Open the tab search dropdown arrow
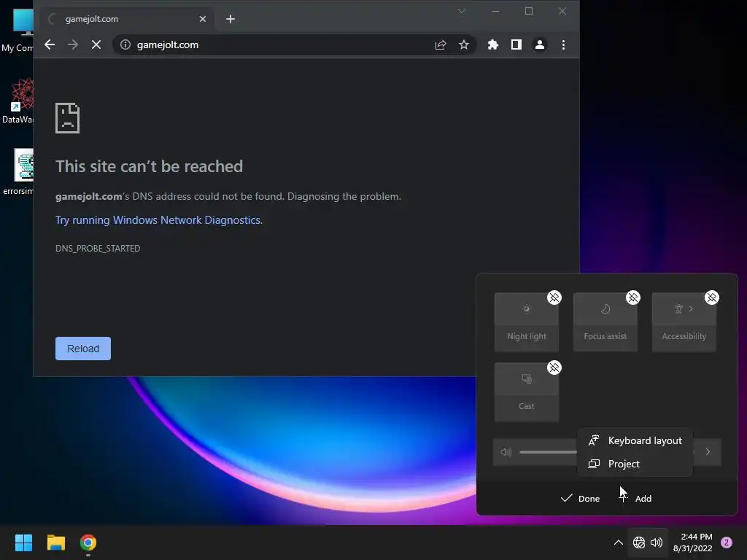This screenshot has width=747, height=560. pos(462,11)
